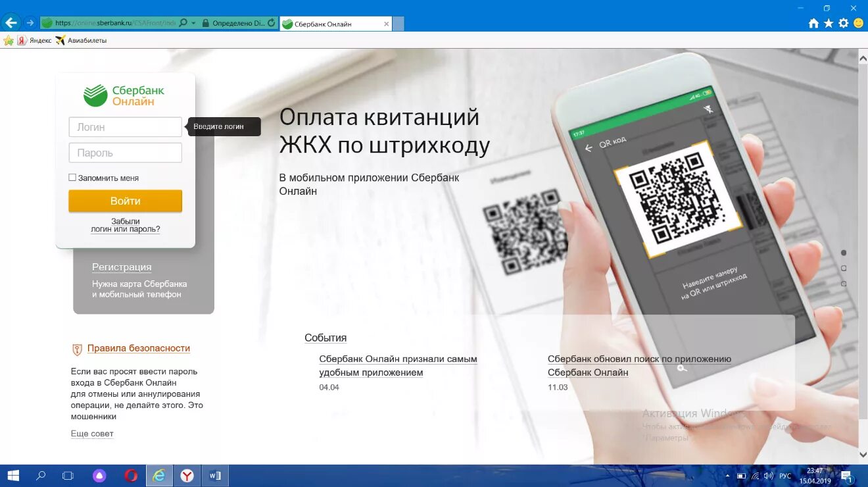Click the smiley feedback icon
868x487 pixels.
click(x=858, y=23)
